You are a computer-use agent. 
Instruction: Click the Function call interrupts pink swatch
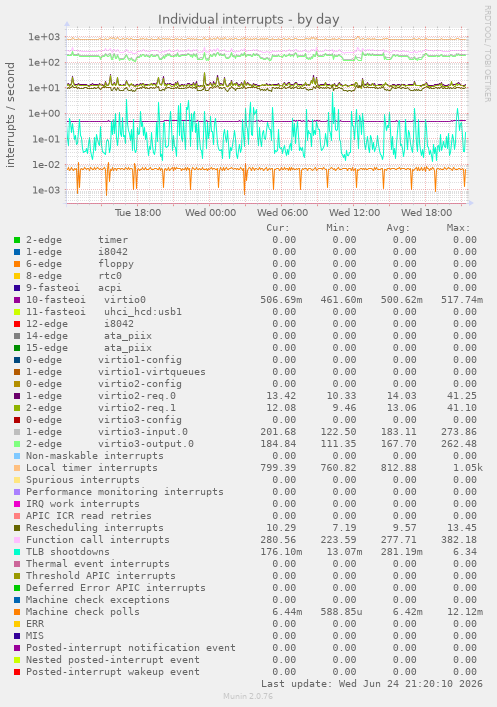[x=17, y=540]
